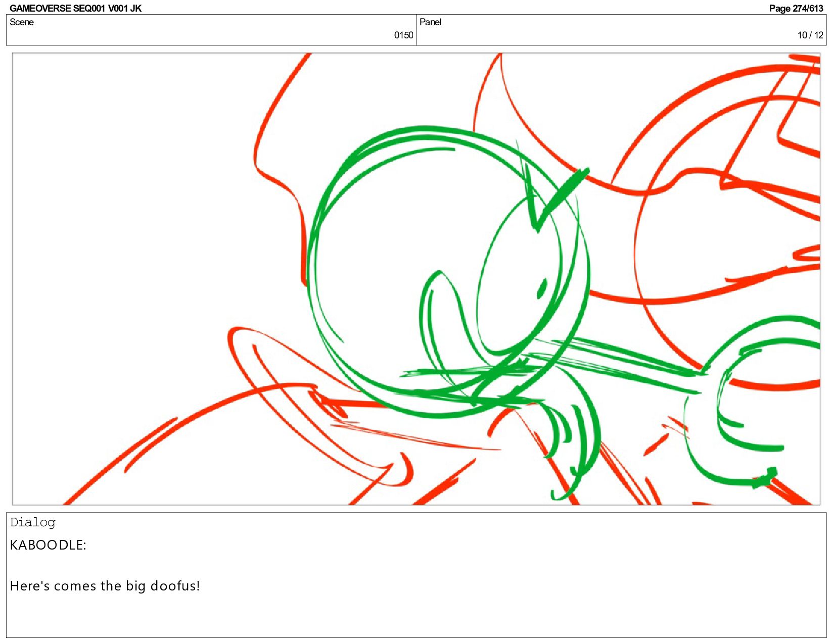Viewport: 834px width, 644px height.
Task: Click the storyboard sketch panel image
Action: click(416, 279)
